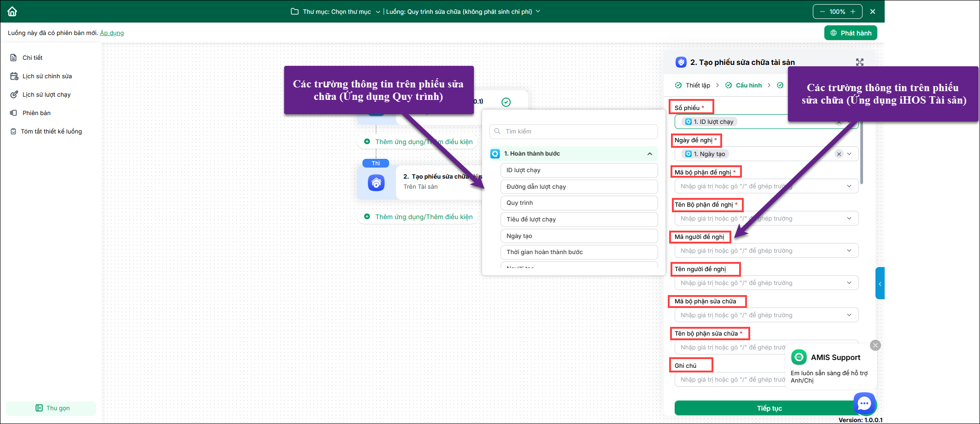Collapse the 1. Hoàn thành bước group
Viewport: 980px width, 424px height.
pyautogui.click(x=650, y=154)
